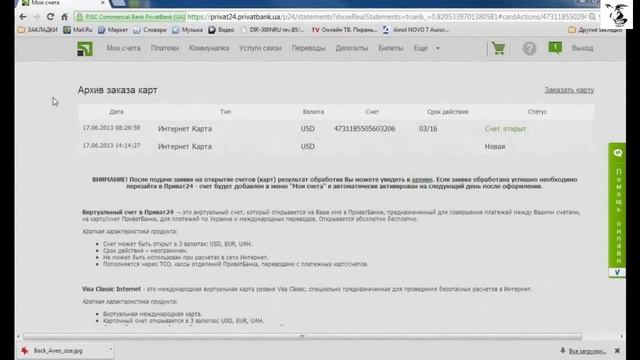Click the 03/16 expiry value

coord(428,129)
